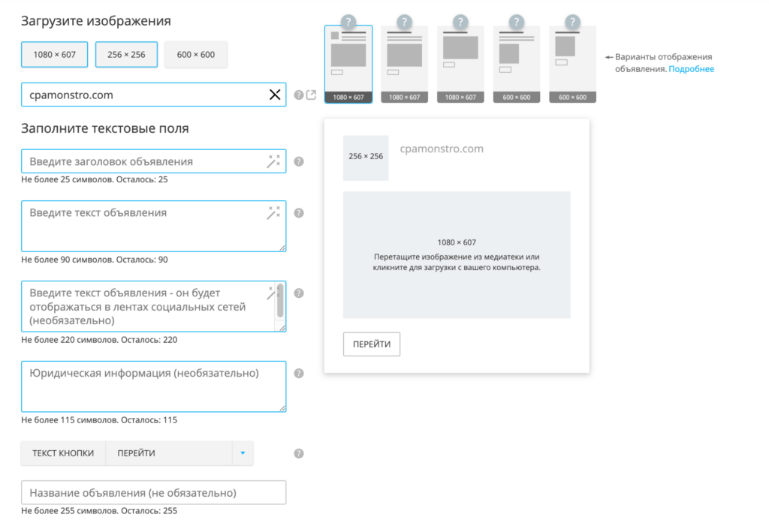Clear the cpamonstro.com URL with the X icon
This screenshot has height=532, width=769.
coord(275,95)
